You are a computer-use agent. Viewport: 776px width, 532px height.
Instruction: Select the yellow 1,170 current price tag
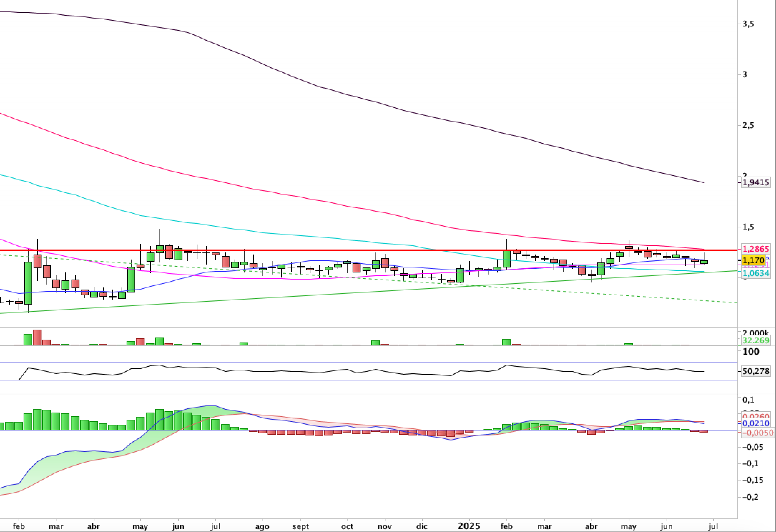click(x=754, y=260)
